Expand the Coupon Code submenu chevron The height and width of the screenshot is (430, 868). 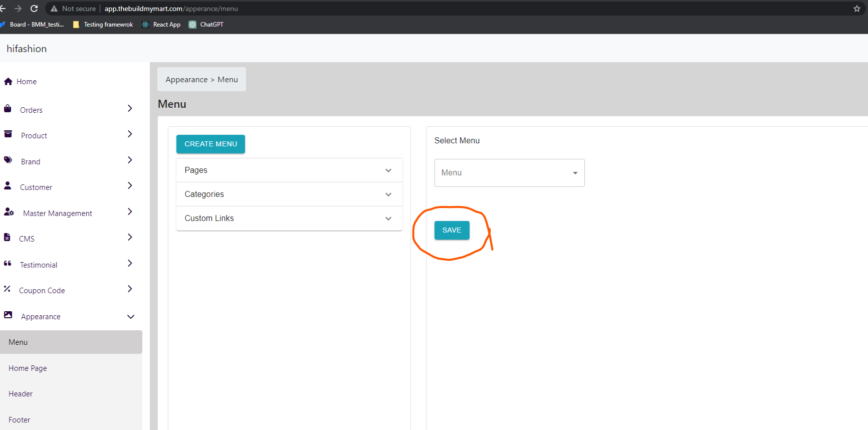pyautogui.click(x=130, y=289)
